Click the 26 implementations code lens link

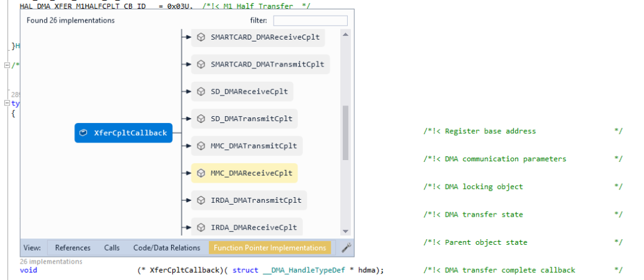pos(51,262)
